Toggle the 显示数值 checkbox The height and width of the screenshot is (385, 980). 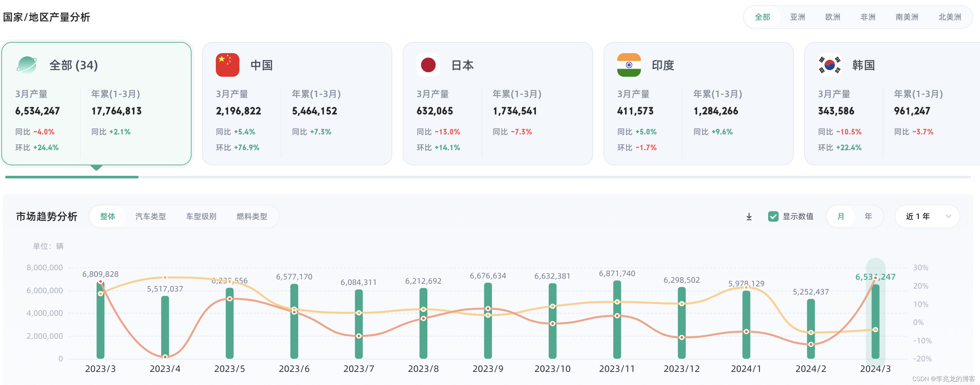click(x=773, y=216)
